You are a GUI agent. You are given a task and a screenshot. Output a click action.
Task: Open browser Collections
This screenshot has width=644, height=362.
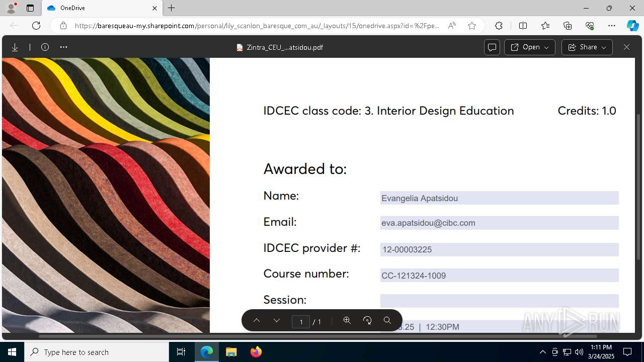point(568,26)
